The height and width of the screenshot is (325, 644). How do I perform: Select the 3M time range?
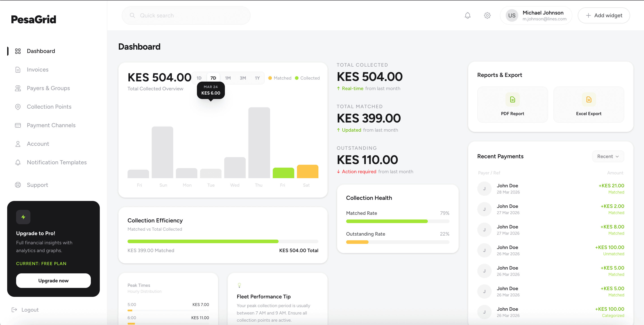pos(243,78)
